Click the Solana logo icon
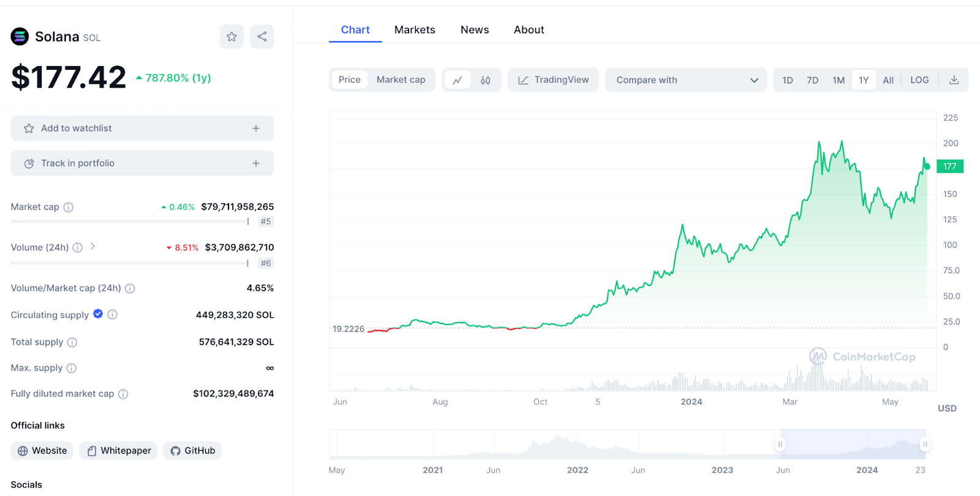 [20, 37]
